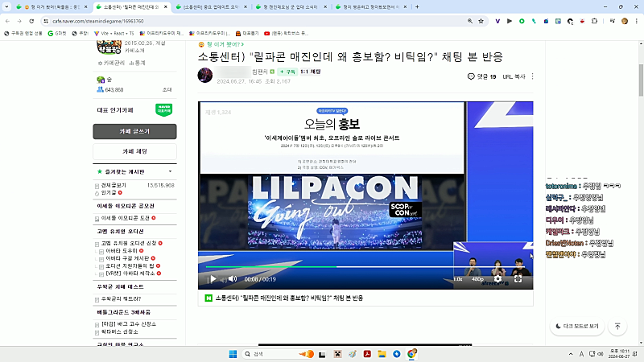Switch to [소통센터] 중요 업데이트 tab
This screenshot has height=362, width=644.
(x=211, y=7)
